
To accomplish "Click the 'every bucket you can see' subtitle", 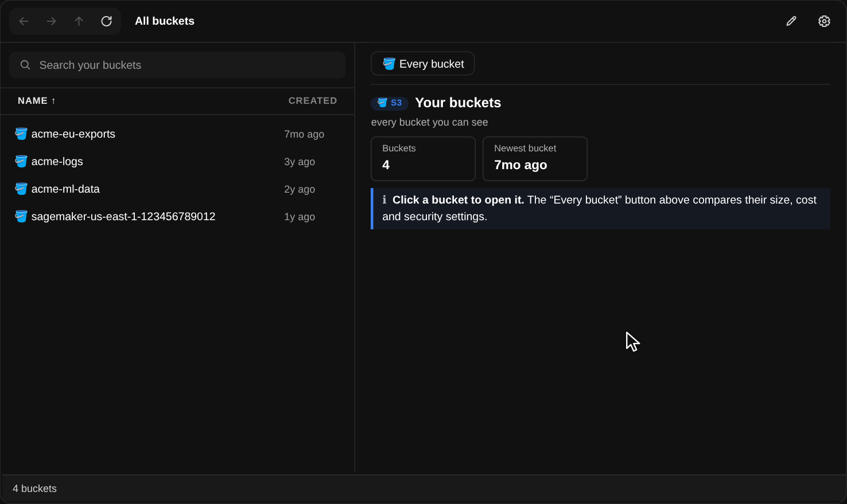I will pyautogui.click(x=430, y=122).
